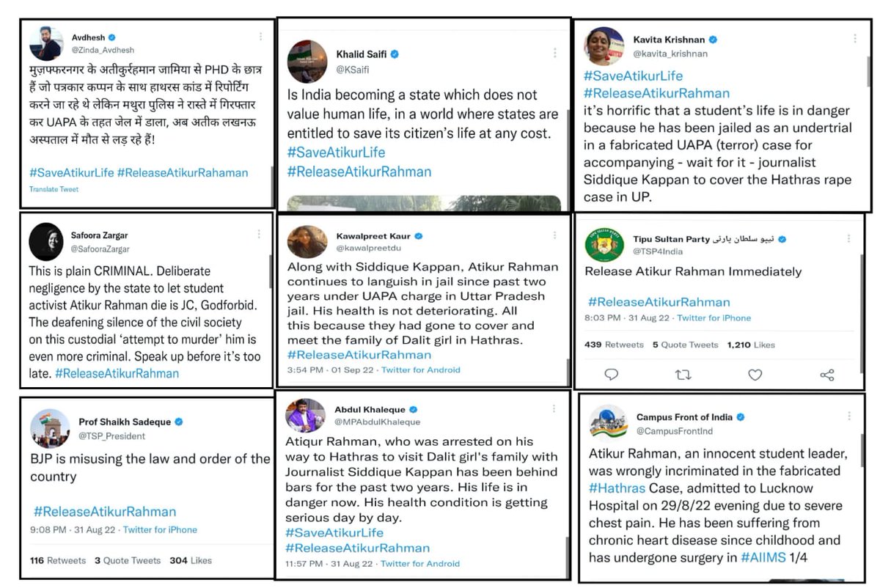Open more options on Khalid Saifi tweet

tap(554, 53)
